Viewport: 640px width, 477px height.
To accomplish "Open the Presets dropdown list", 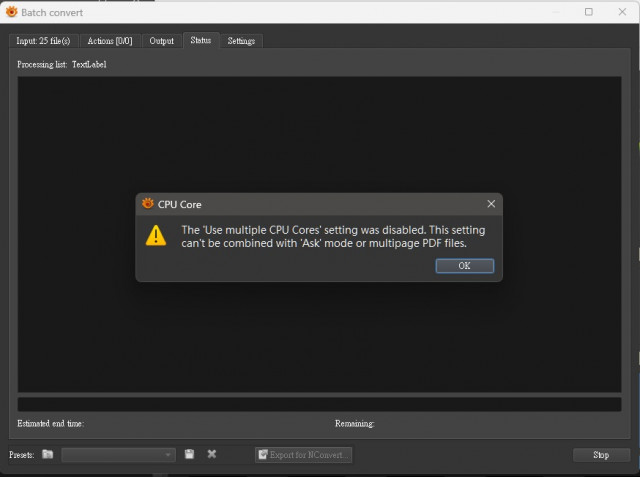I will pyautogui.click(x=118, y=455).
